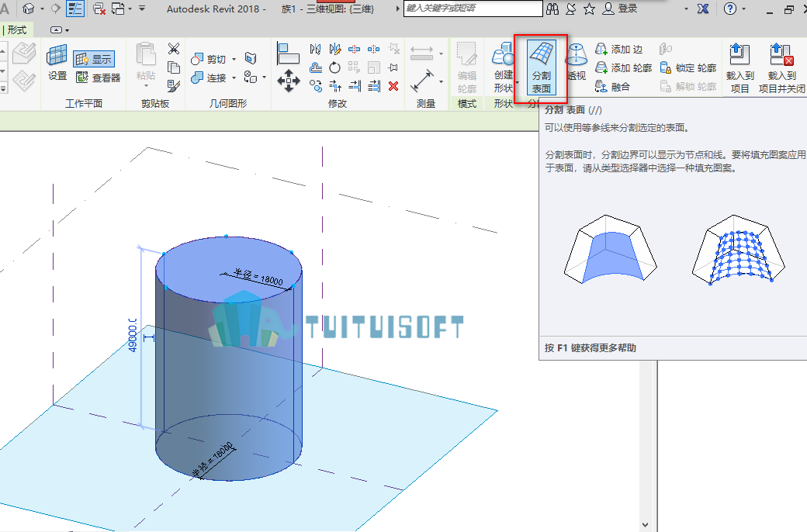Click the Add Profile (添加轮廓) tool
Screen dimensions: 807x532
tap(624, 68)
